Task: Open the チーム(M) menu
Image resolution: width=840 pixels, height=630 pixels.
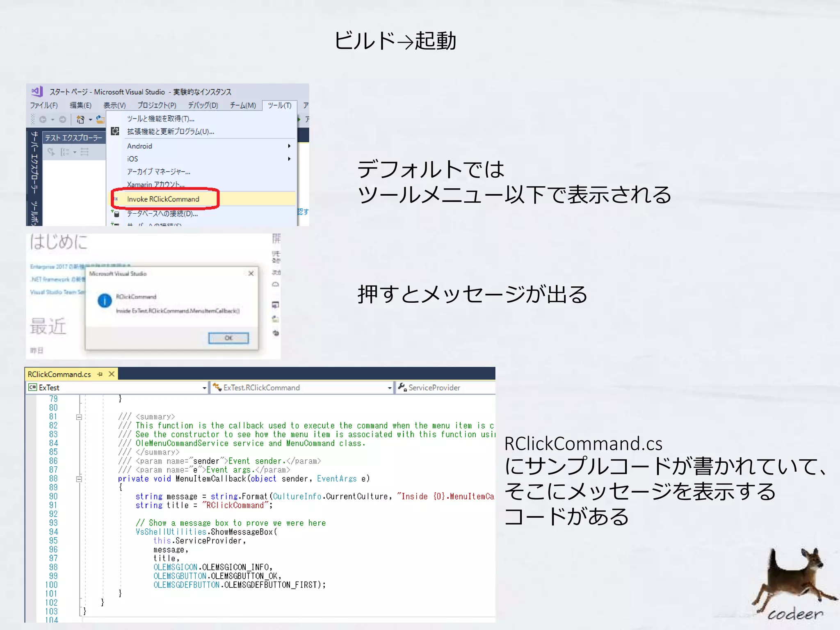Action: click(x=243, y=105)
